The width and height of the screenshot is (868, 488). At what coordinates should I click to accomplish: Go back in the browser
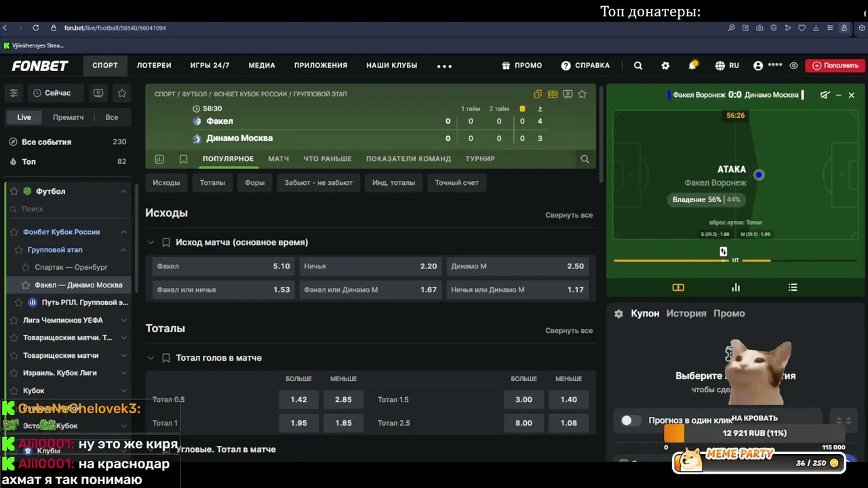[x=5, y=28]
